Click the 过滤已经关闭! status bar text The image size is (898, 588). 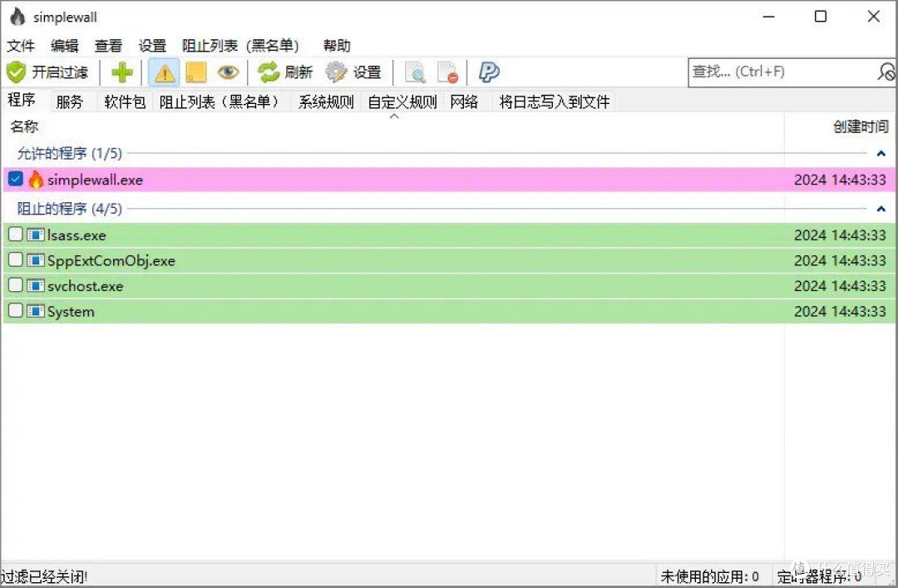[x=44, y=576]
